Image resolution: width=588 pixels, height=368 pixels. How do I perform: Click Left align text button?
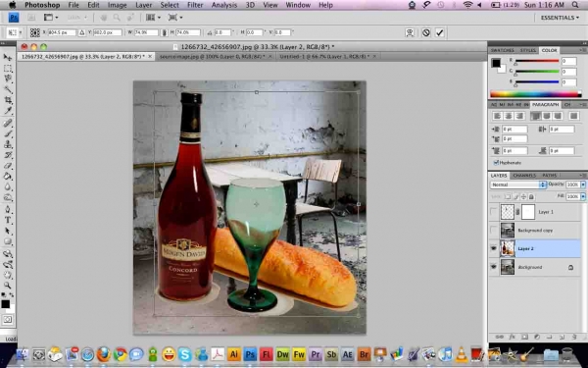497,116
